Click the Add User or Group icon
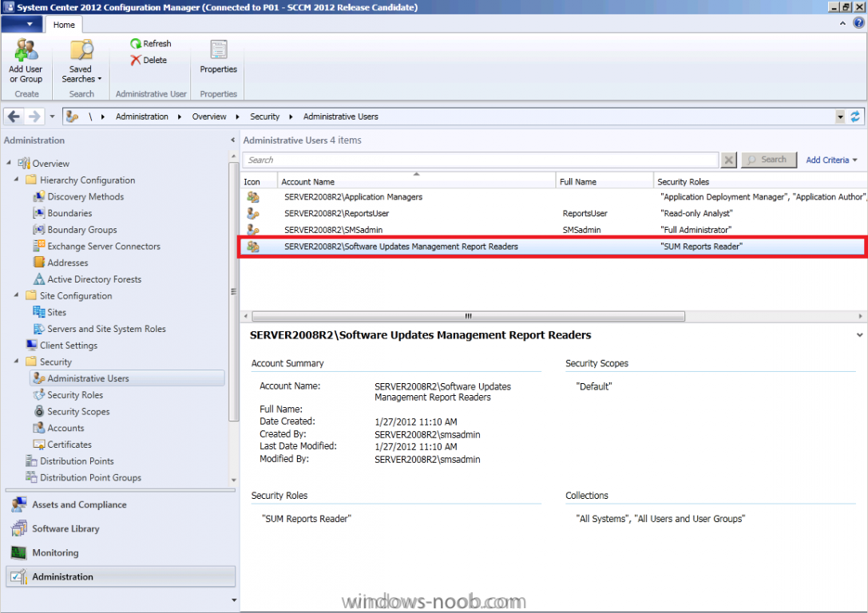 pos(26,50)
